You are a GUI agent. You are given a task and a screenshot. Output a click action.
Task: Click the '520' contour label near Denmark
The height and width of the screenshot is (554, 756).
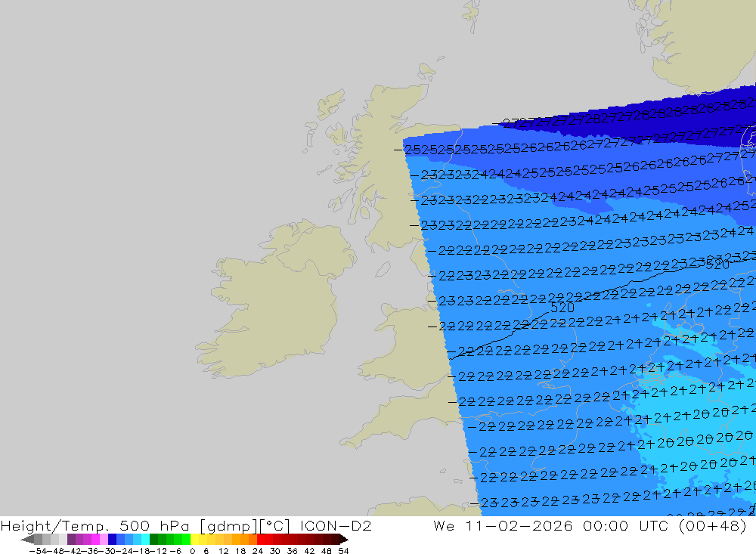tap(718, 265)
